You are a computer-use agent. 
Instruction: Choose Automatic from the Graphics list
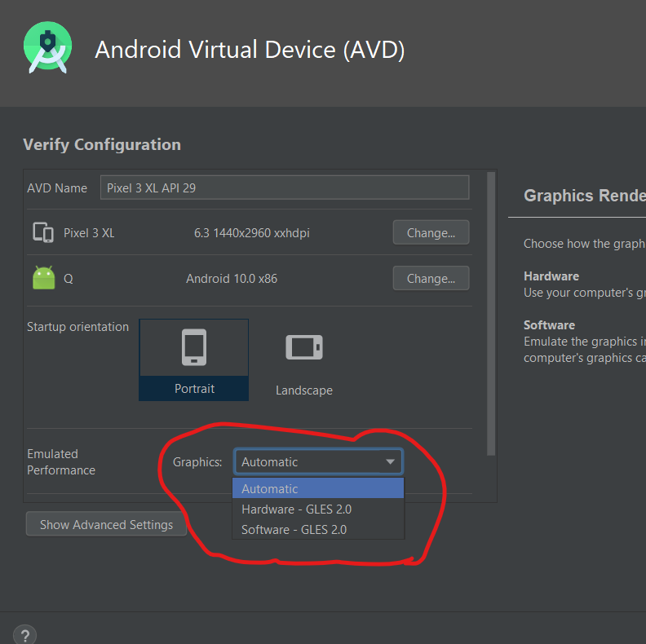318,488
